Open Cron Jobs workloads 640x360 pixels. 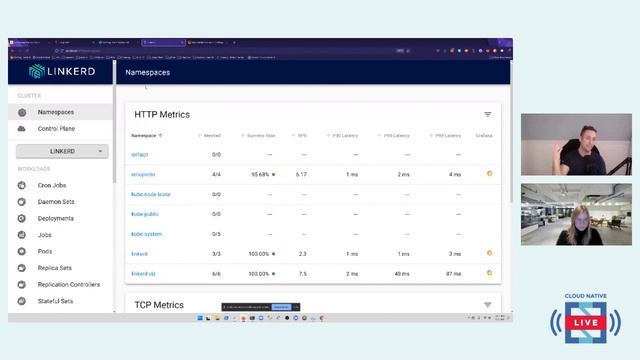(x=52, y=185)
